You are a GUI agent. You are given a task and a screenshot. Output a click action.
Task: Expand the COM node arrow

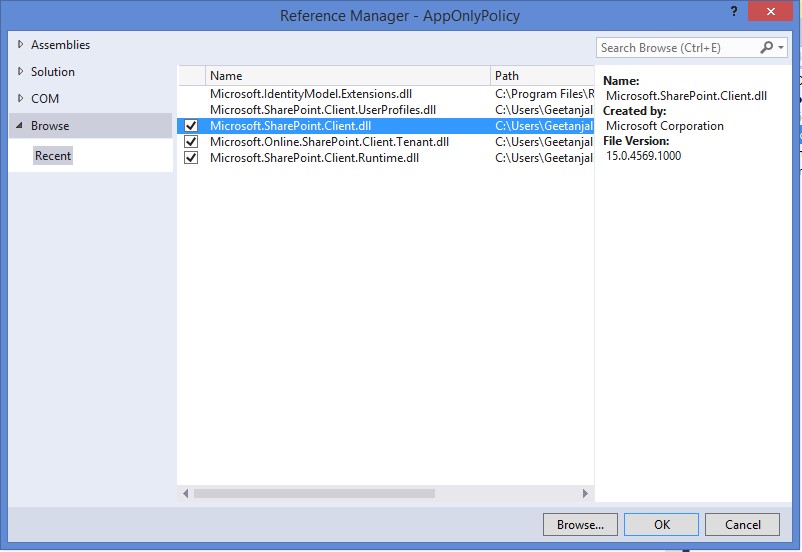[20, 98]
